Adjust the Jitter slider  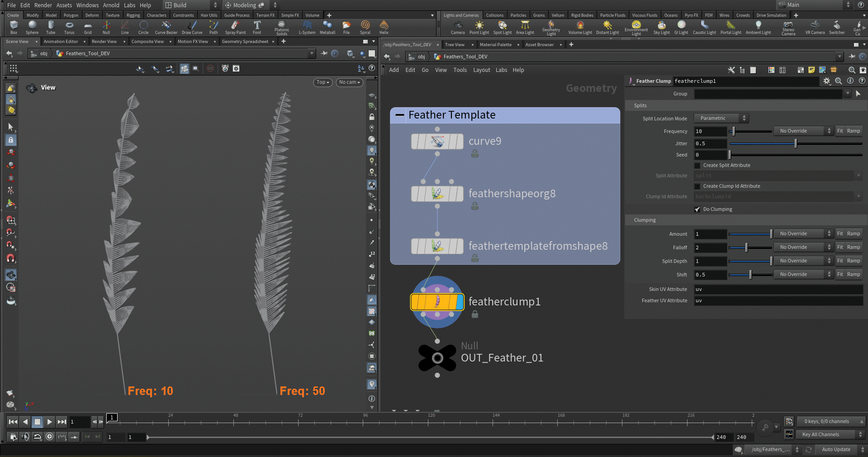click(796, 143)
